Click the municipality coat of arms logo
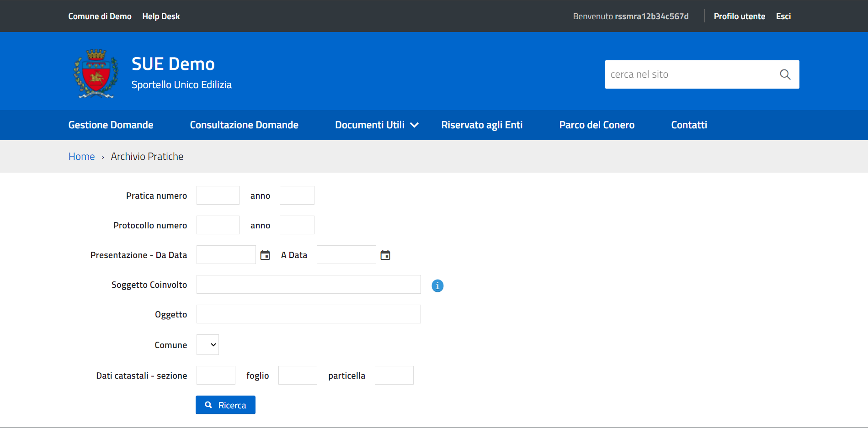This screenshot has height=428, width=868. tap(96, 73)
